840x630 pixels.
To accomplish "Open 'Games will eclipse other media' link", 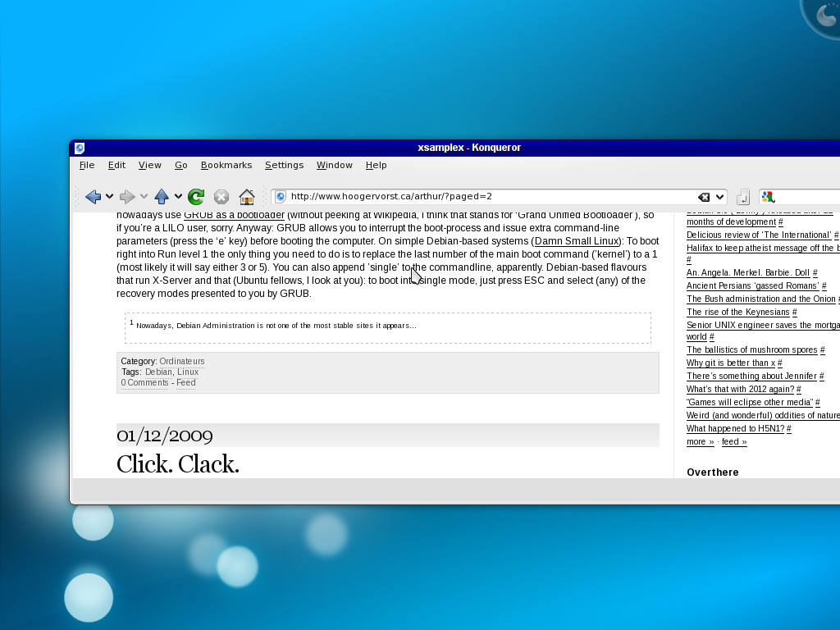I will 750,402.
